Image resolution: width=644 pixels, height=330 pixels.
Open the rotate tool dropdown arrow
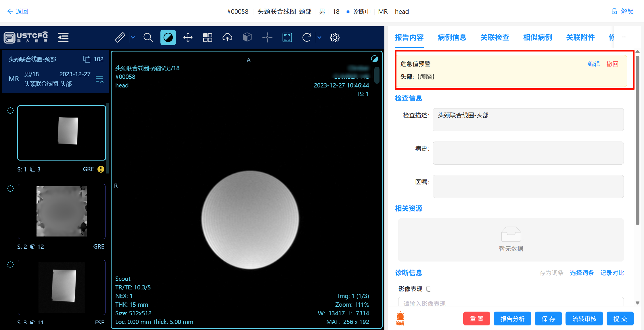click(x=319, y=37)
